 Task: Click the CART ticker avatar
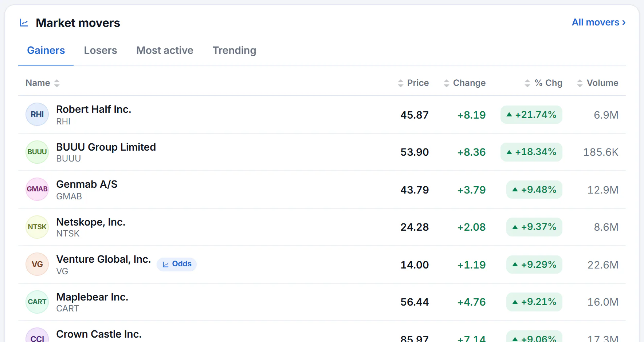point(37,302)
